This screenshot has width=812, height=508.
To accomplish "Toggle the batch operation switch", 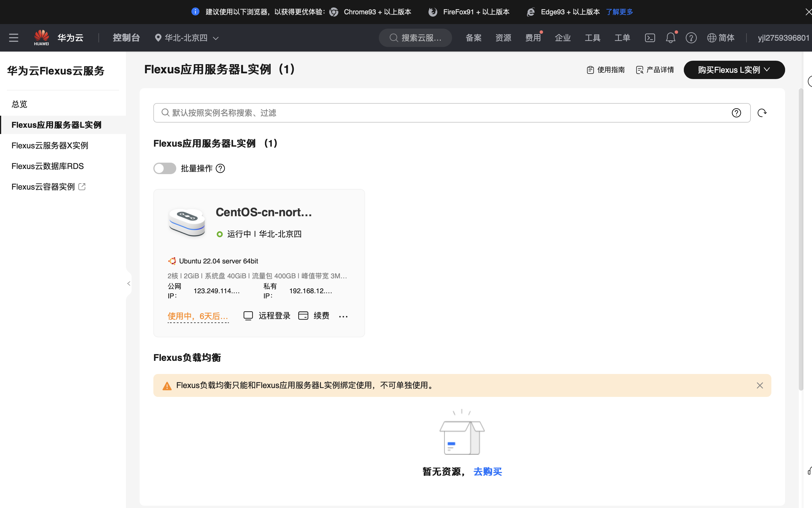I will [165, 168].
